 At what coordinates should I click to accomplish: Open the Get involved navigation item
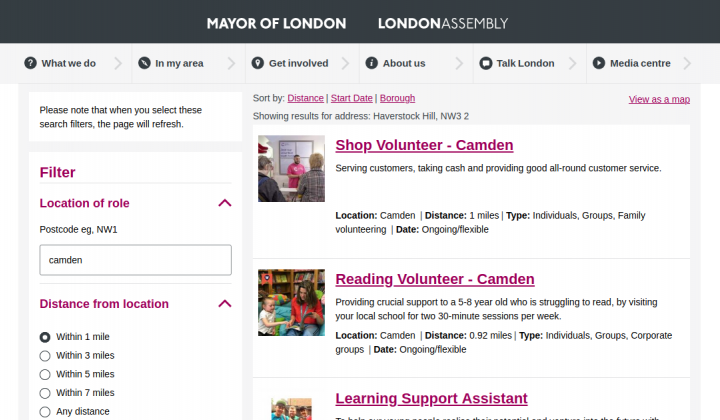point(298,63)
